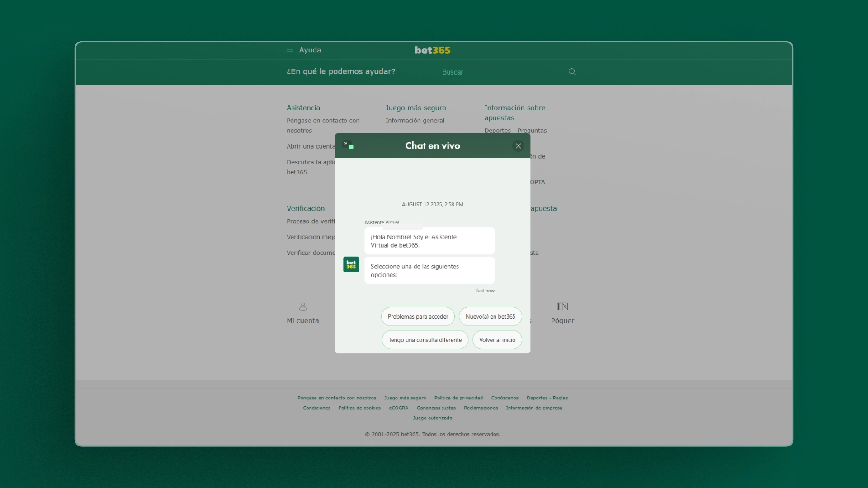Open the hamburger menu beside Ayuda

tap(290, 50)
